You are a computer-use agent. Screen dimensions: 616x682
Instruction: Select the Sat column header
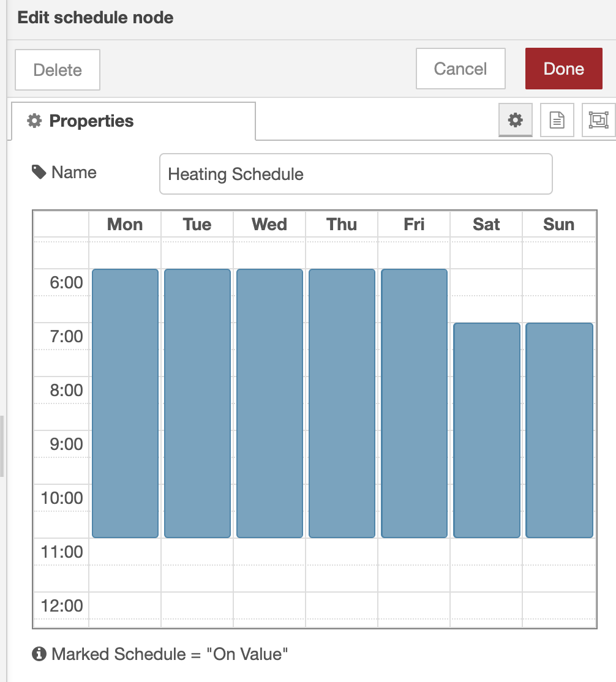coord(486,224)
